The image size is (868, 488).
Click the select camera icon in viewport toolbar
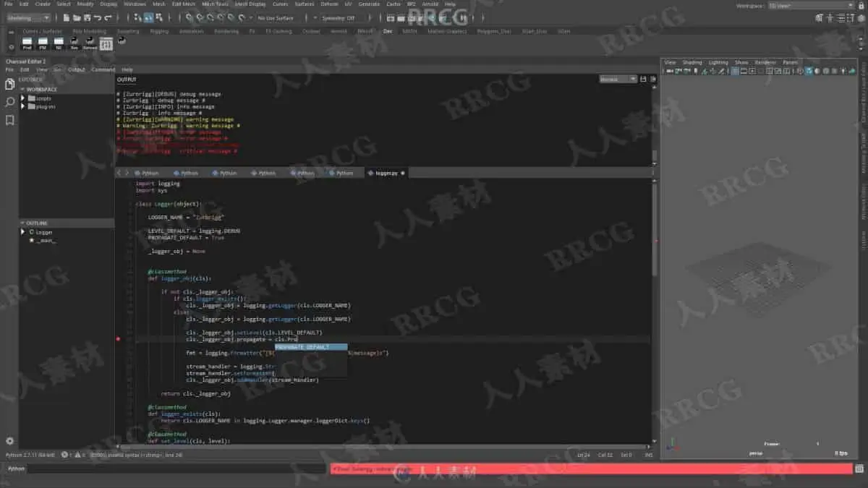[x=669, y=71]
